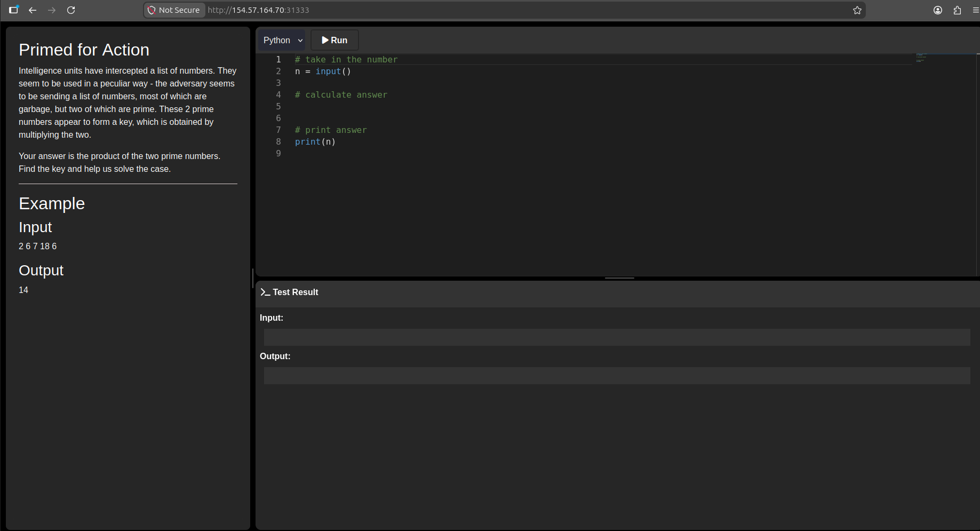
Task: Reload the page with the refresh icon
Action: (x=71, y=10)
